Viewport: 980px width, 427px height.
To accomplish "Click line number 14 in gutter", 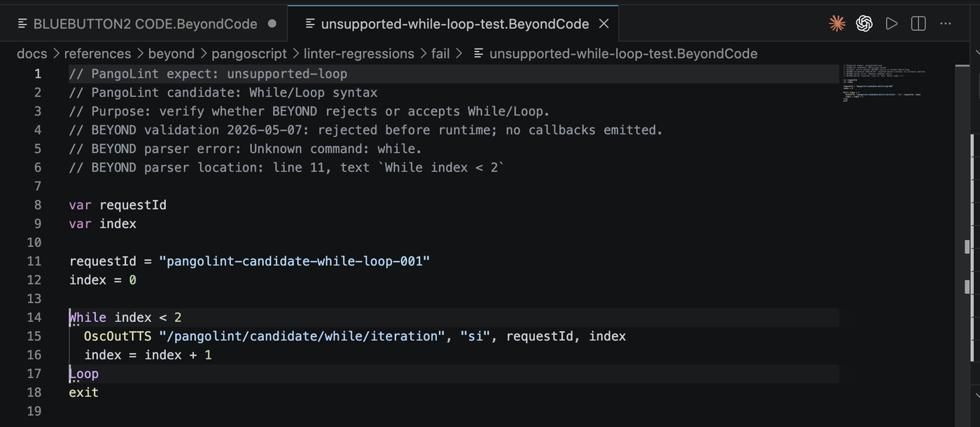I will (34, 317).
